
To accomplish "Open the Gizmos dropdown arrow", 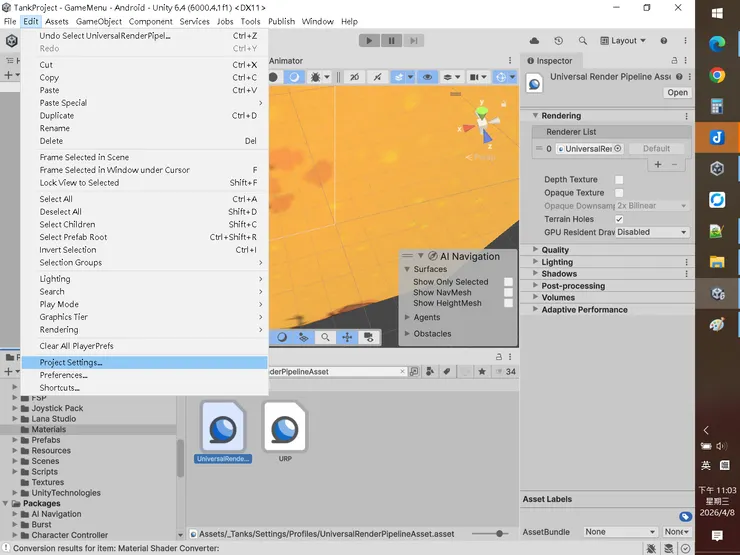I will (513, 77).
